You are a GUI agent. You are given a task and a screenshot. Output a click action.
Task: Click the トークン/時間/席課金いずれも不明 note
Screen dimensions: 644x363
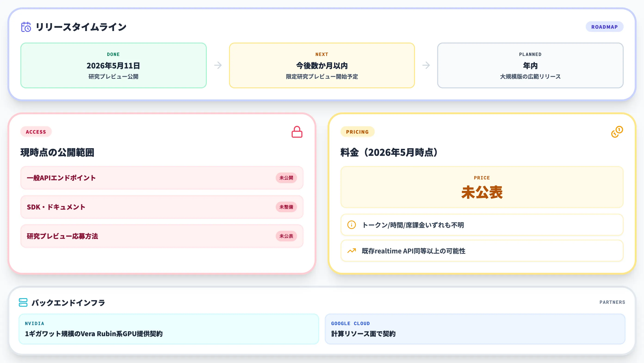482,225
